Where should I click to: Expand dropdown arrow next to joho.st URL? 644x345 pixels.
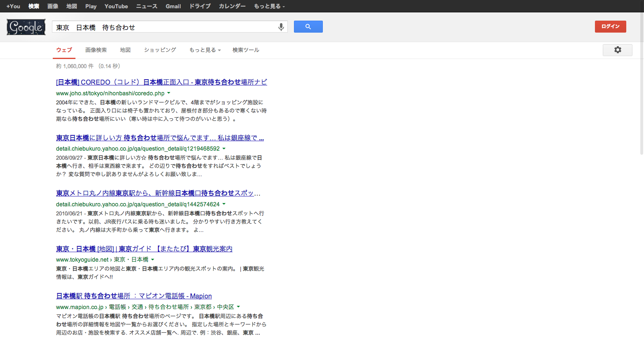pyautogui.click(x=169, y=93)
